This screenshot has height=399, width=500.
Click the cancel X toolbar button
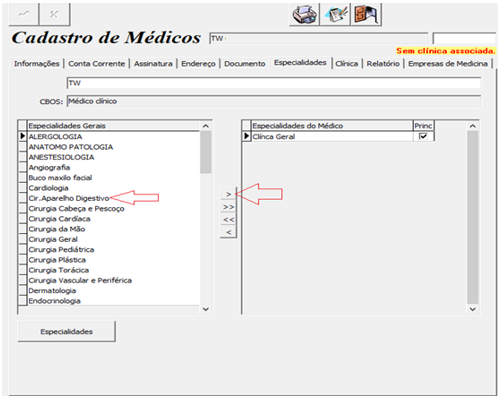(x=54, y=14)
